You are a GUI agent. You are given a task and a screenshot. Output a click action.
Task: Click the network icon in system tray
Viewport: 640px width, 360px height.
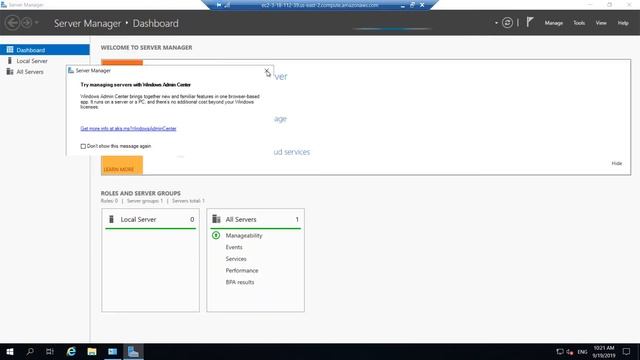[x=560, y=351]
